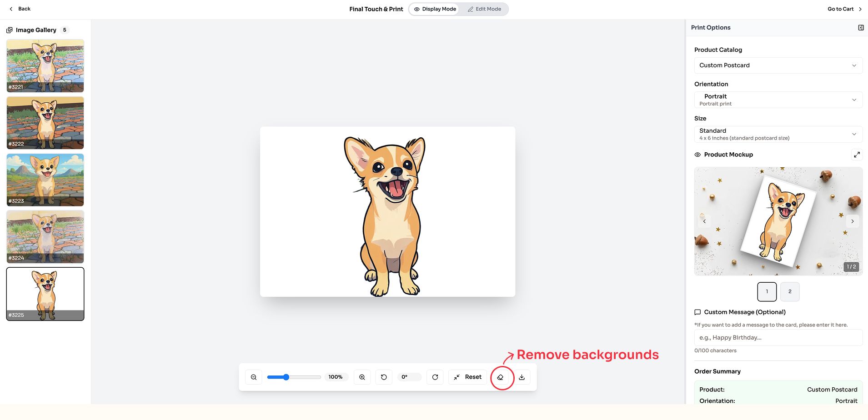Screen dimensions: 868x420
Task: Expand the Product Mockup preview
Action: 857,155
